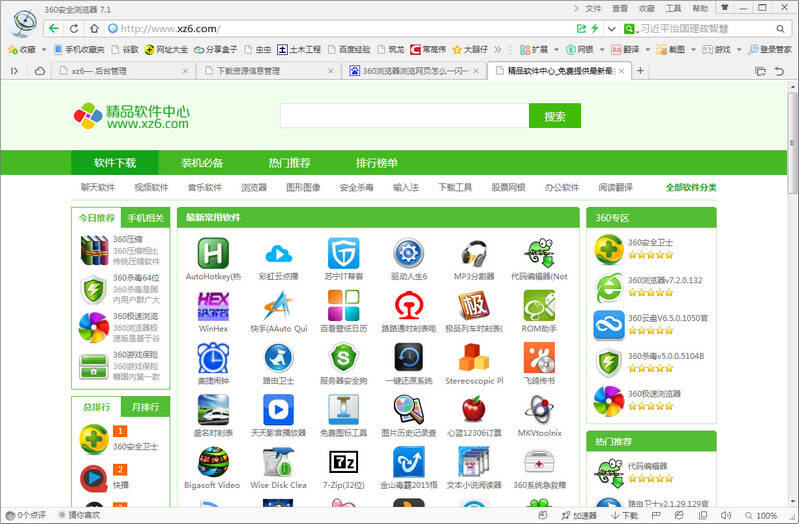Click the 精品软件中心 site logo

click(x=131, y=116)
